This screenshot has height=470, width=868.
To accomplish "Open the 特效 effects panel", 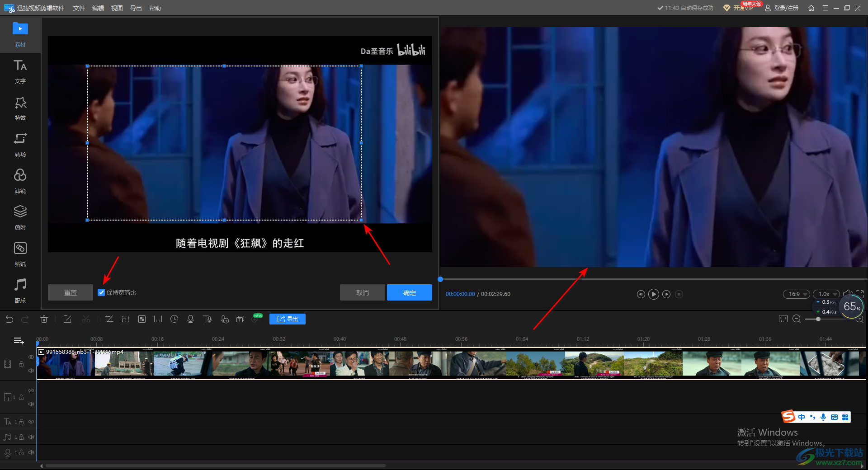I will (20, 108).
